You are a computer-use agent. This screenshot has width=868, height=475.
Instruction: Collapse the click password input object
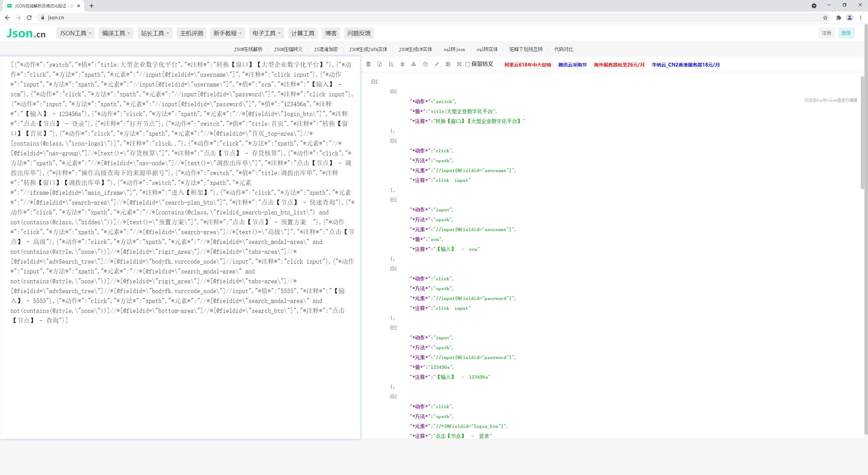392,268
